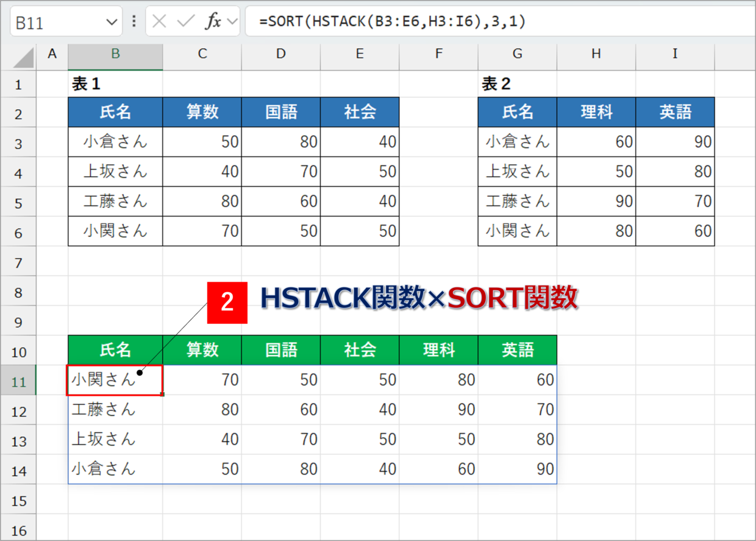Viewport: 756px width, 541px height.
Task: Click 小関さん in table 2 row 6
Action: point(517,231)
